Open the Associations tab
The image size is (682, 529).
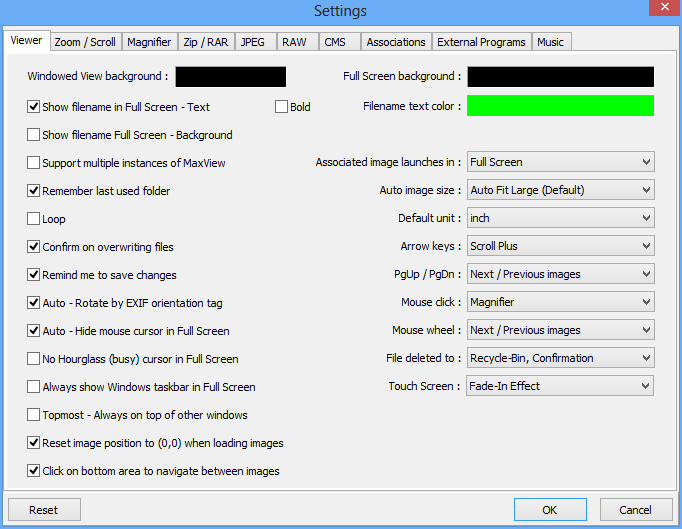396,42
